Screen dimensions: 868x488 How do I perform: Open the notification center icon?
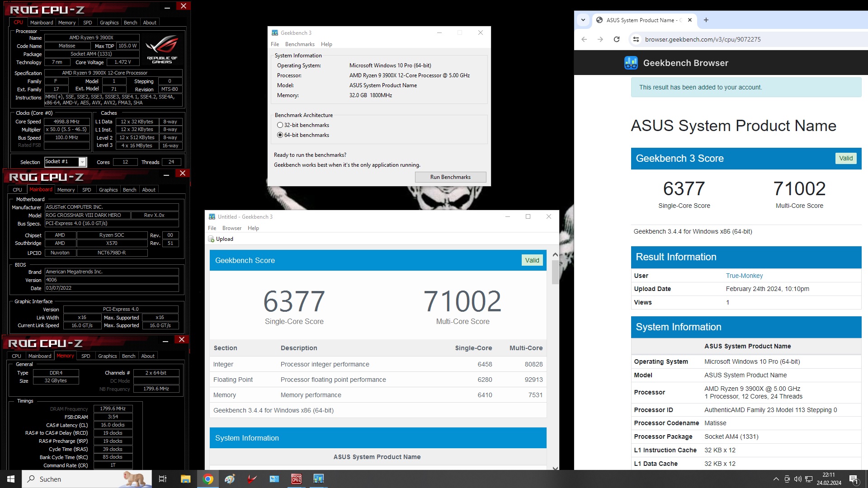coord(854,479)
